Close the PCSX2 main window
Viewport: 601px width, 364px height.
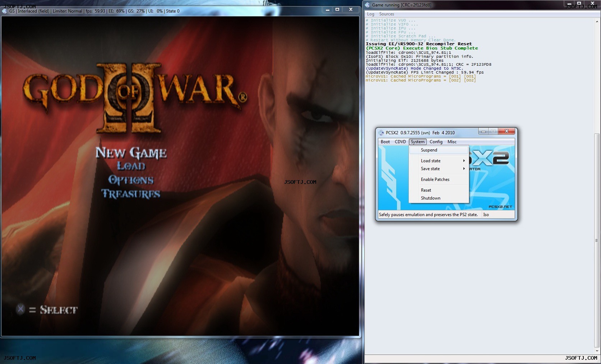[x=507, y=131]
